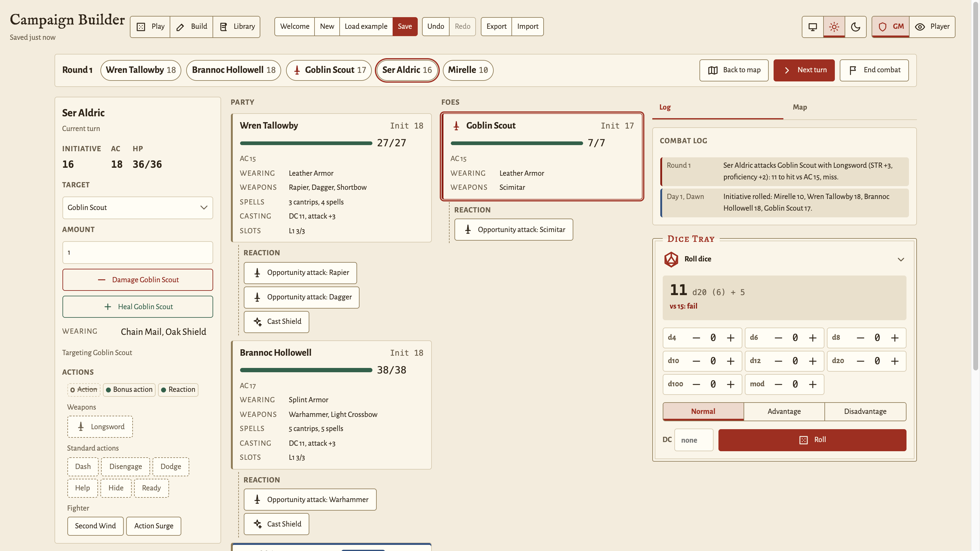The image size is (980, 551).
Task: Select Disadvantage roll mode
Action: click(x=865, y=411)
